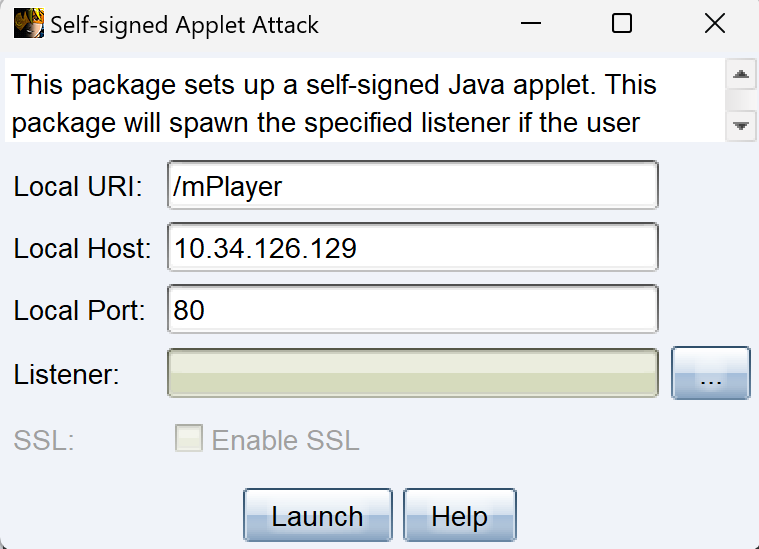Click the SSL label
Image resolution: width=759 pixels, height=549 pixels.
44,440
